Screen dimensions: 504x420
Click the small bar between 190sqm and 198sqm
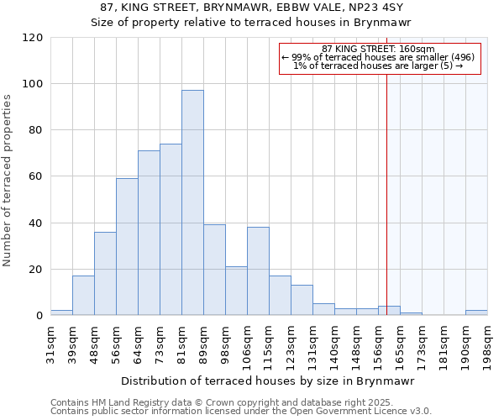[x=476, y=312]
